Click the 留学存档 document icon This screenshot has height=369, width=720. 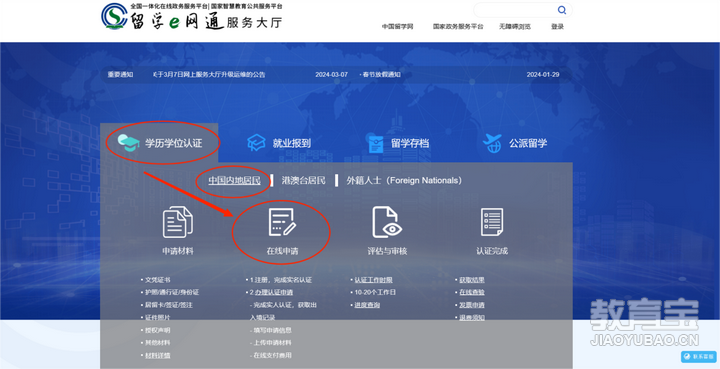(376, 144)
